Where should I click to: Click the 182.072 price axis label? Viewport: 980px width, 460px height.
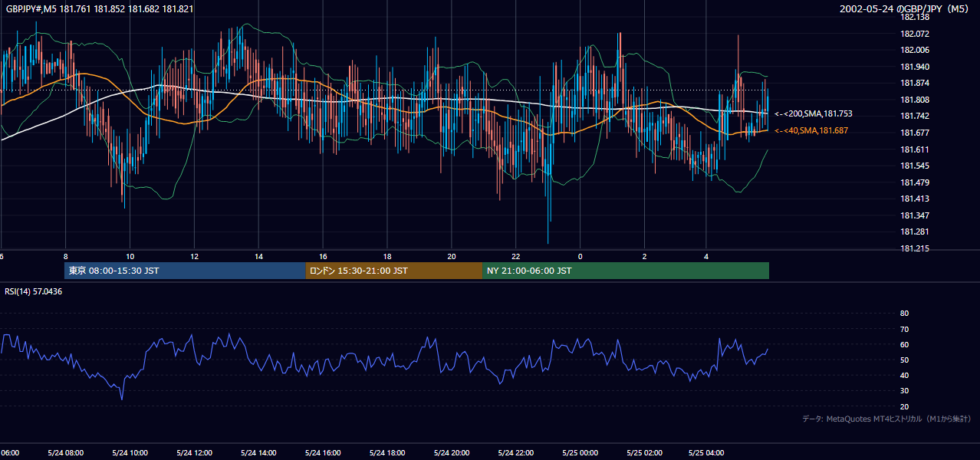click(x=914, y=34)
